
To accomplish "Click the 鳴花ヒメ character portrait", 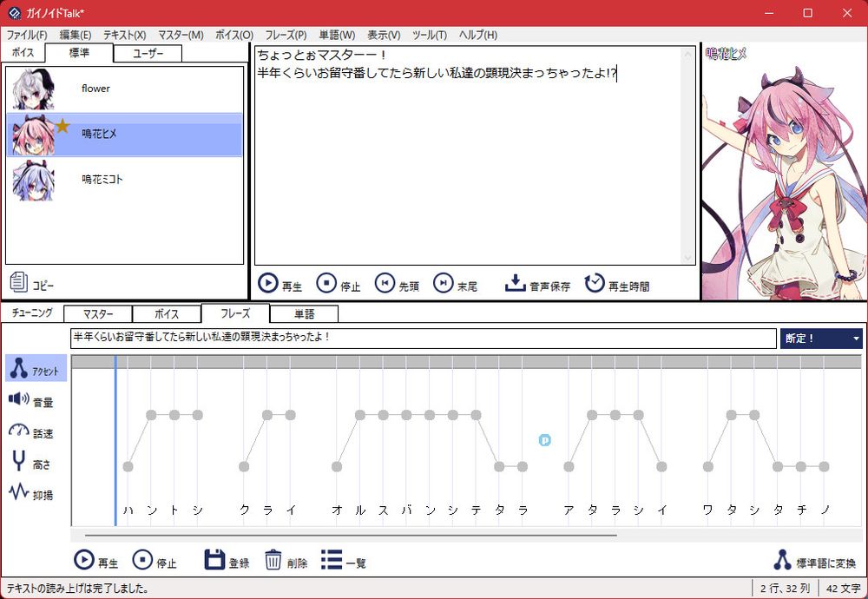I will click(x=785, y=172).
